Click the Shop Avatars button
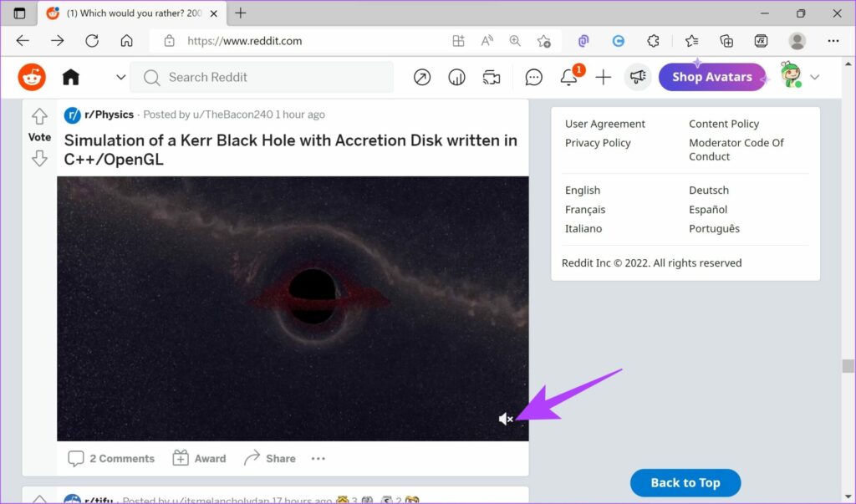Image resolution: width=856 pixels, height=504 pixels. pyautogui.click(x=711, y=77)
